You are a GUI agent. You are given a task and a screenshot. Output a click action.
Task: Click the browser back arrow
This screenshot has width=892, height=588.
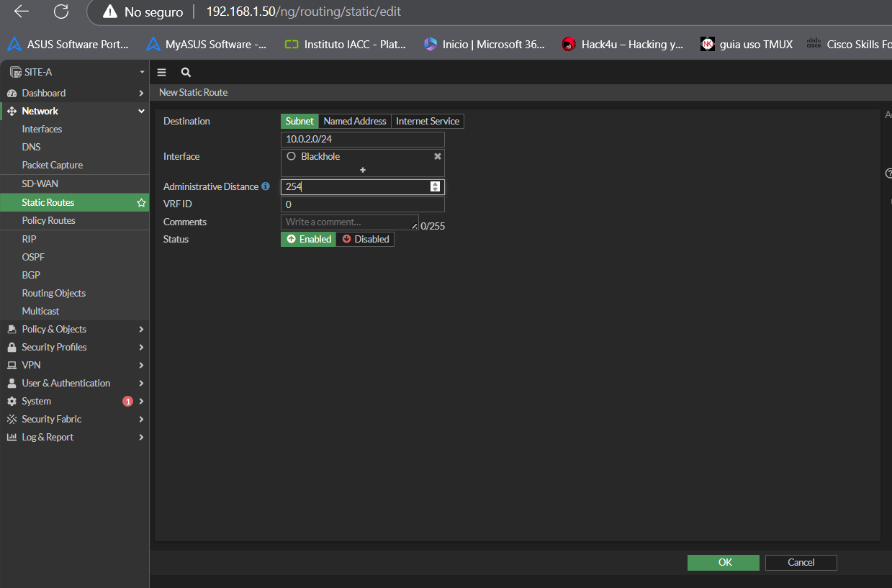coord(22,12)
